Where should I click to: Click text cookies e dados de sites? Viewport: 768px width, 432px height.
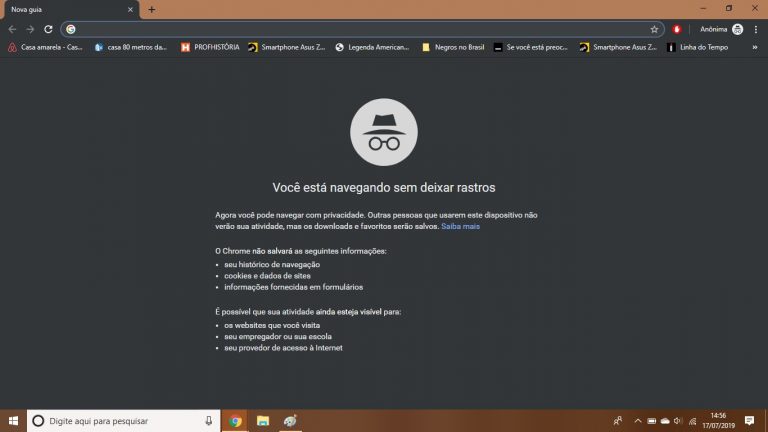[267, 276]
